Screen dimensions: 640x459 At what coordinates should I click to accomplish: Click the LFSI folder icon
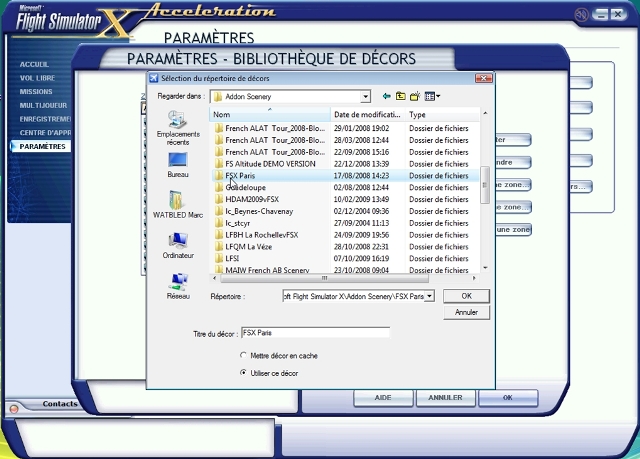click(x=219, y=258)
